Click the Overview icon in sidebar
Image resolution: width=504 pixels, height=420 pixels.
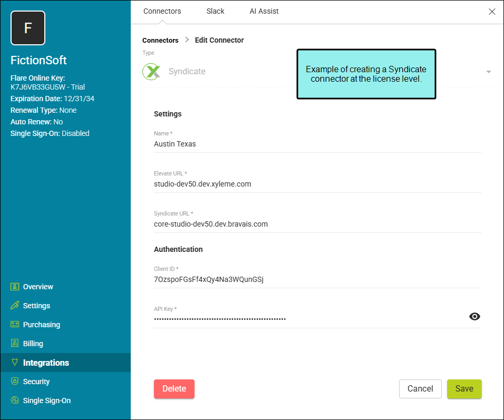(15, 287)
